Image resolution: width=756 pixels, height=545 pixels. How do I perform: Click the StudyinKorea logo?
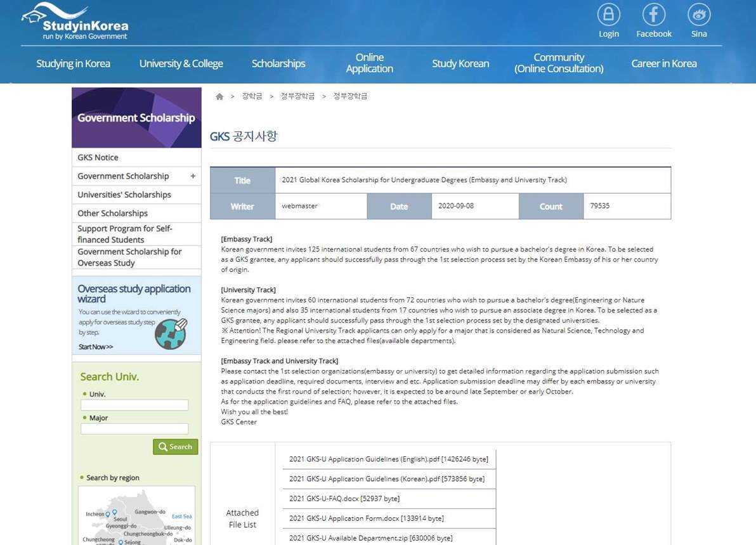pyautogui.click(x=75, y=22)
